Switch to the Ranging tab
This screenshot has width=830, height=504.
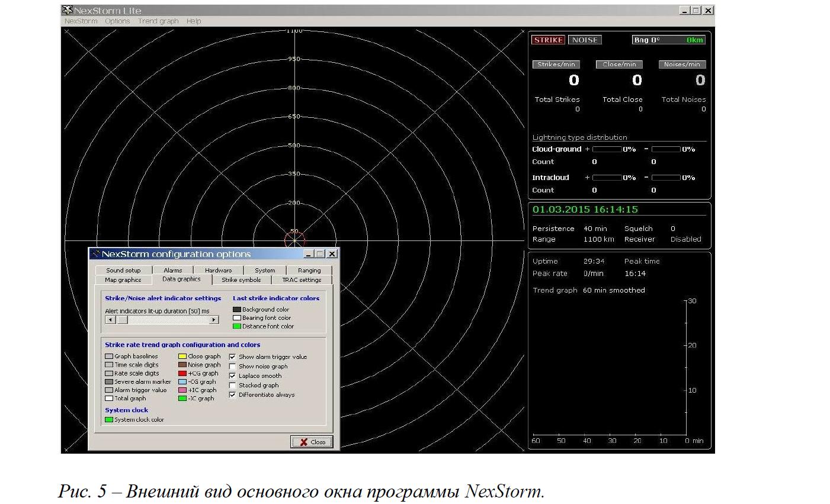click(309, 270)
